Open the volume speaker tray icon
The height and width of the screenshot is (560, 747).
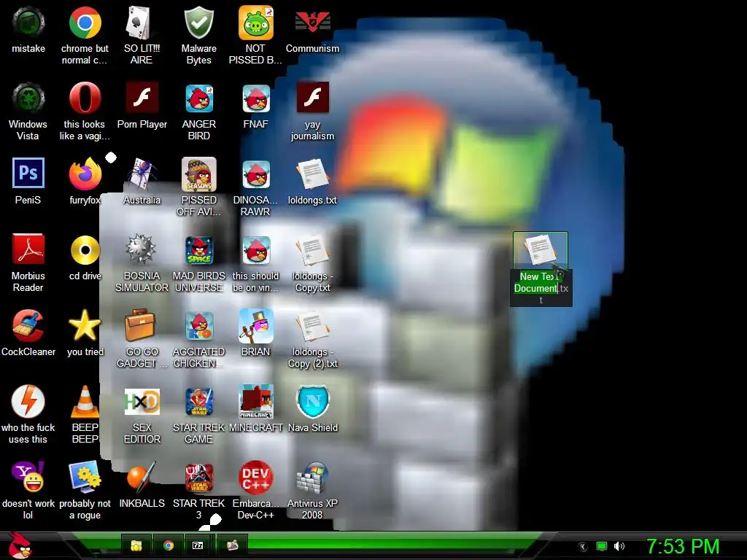pyautogui.click(x=619, y=546)
